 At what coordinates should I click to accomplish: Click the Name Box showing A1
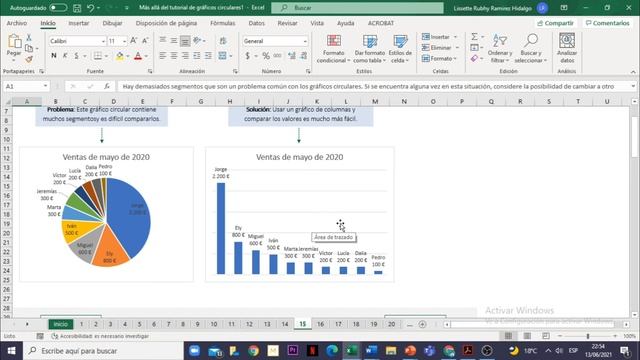coord(26,87)
